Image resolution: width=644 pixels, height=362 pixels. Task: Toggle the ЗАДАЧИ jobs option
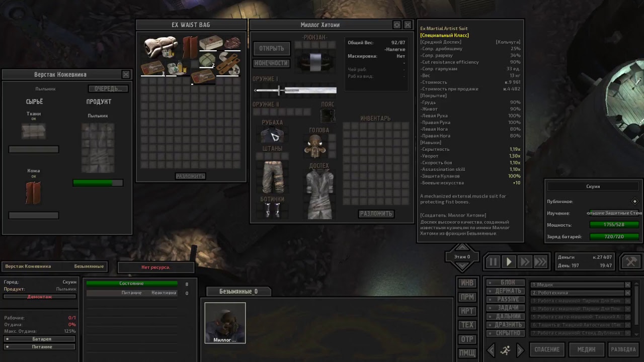tap(507, 308)
